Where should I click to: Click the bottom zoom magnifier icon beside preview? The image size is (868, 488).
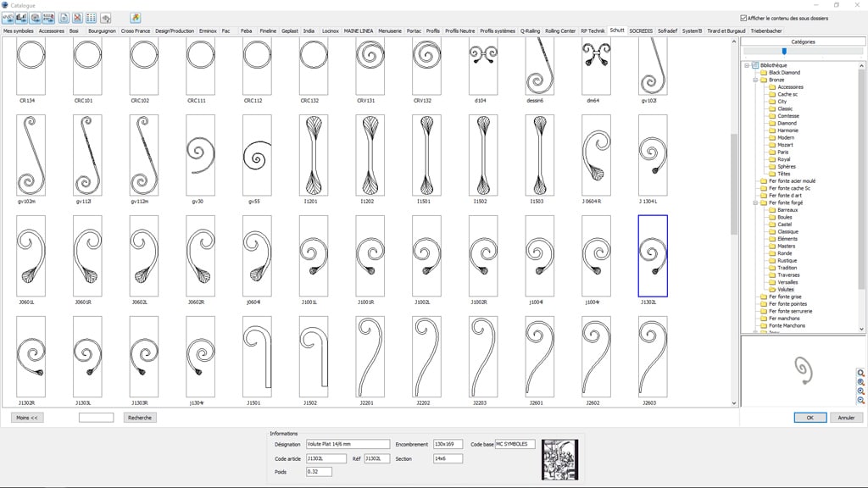click(x=861, y=401)
